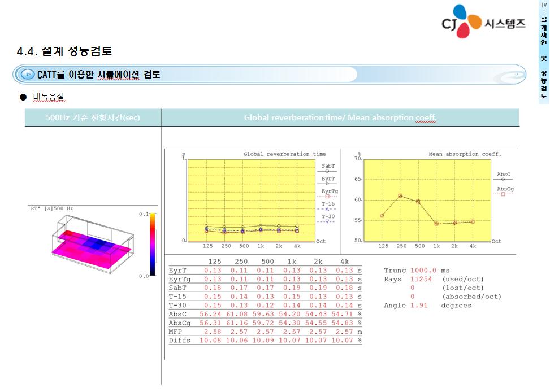The width and height of the screenshot is (550, 392).
Task: Click the AbsCg legend marker
Action: click(x=503, y=193)
